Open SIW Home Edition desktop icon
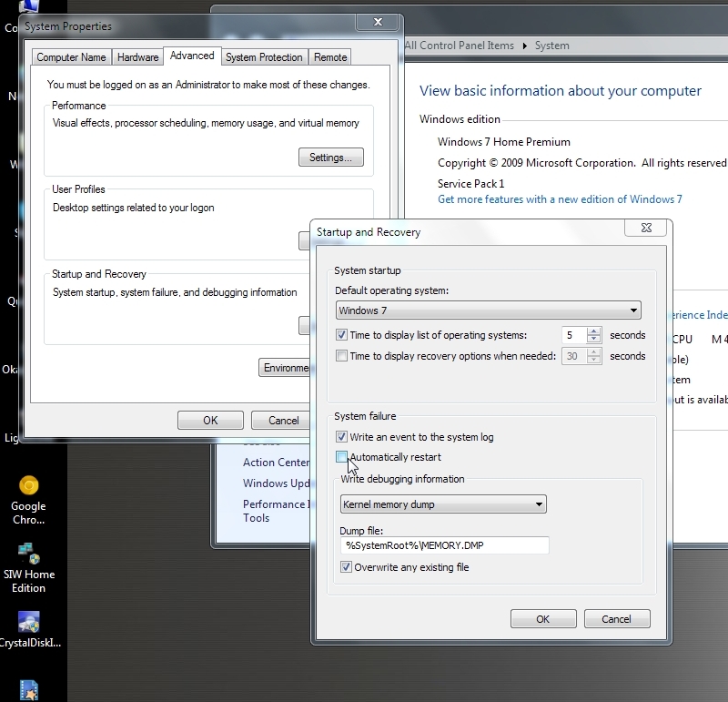The width and height of the screenshot is (728, 702). coord(28,568)
